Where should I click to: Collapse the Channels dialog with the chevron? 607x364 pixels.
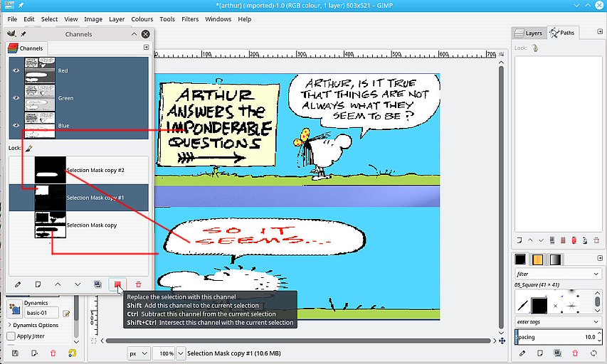tap(134, 34)
